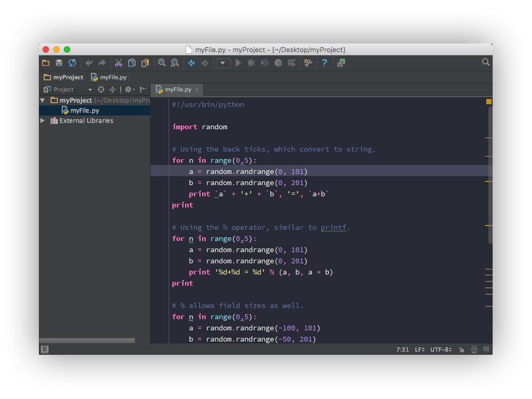532x399 pixels.
Task: Click the 'printf' word in the comment
Action: [334, 228]
